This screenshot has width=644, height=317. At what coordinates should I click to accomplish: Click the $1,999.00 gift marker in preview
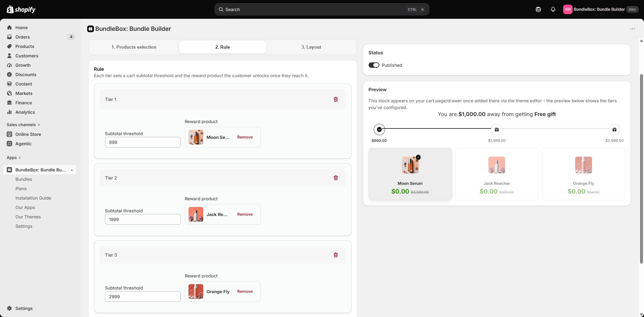pos(497,129)
